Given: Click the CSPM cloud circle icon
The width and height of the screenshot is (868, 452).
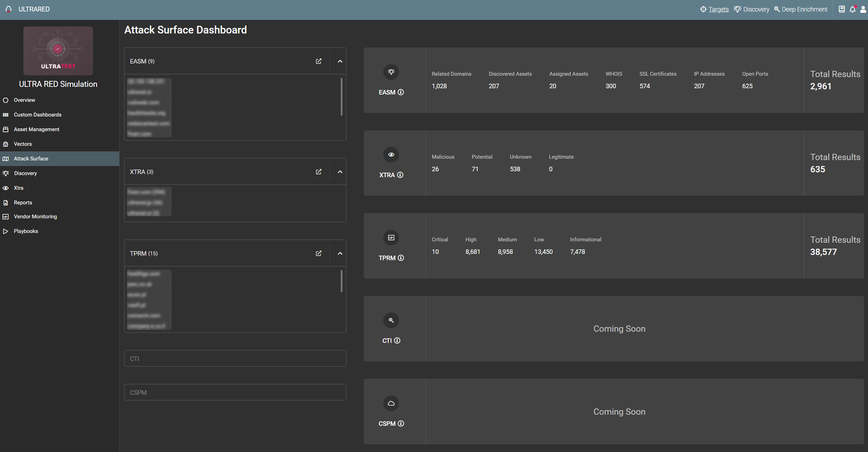Looking at the screenshot, I should coord(391,403).
